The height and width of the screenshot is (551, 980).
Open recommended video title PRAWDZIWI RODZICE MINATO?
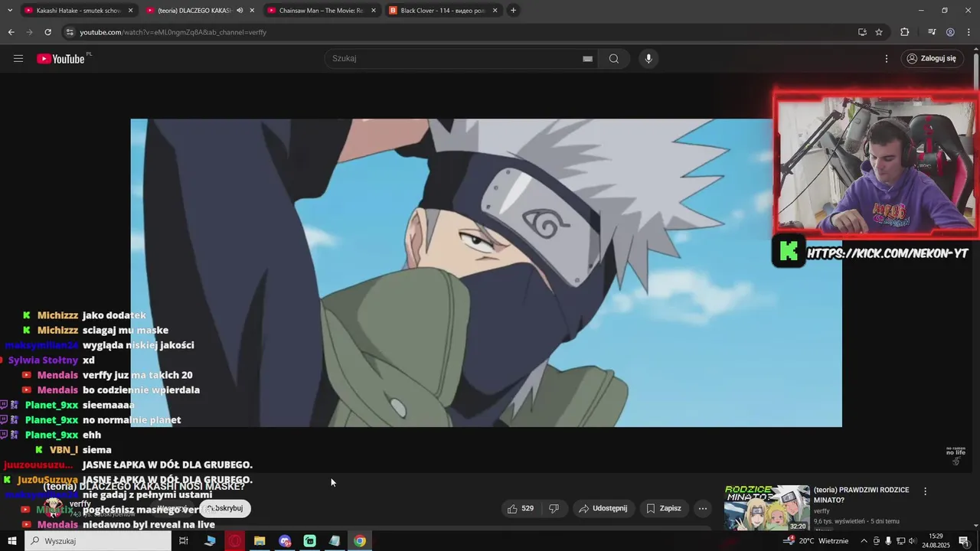click(x=861, y=494)
